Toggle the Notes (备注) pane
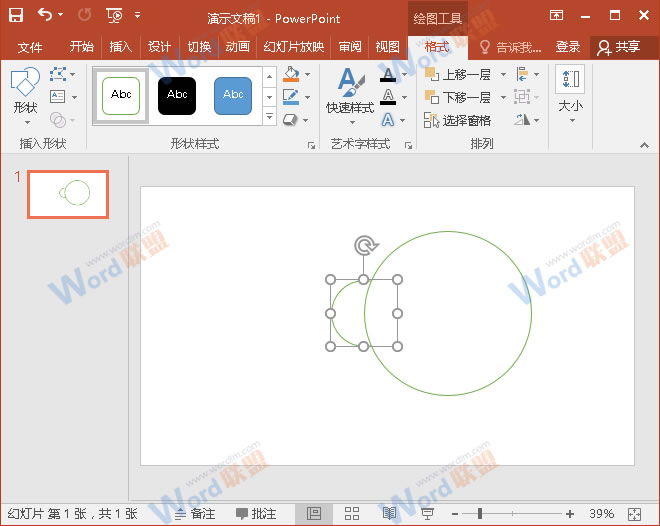The width and height of the screenshot is (660, 526). point(195,513)
